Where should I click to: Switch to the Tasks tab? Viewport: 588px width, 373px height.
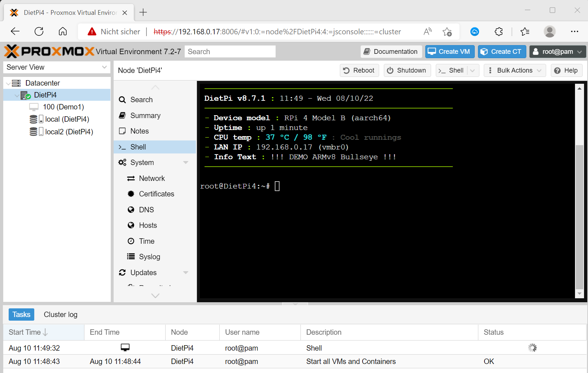22,315
